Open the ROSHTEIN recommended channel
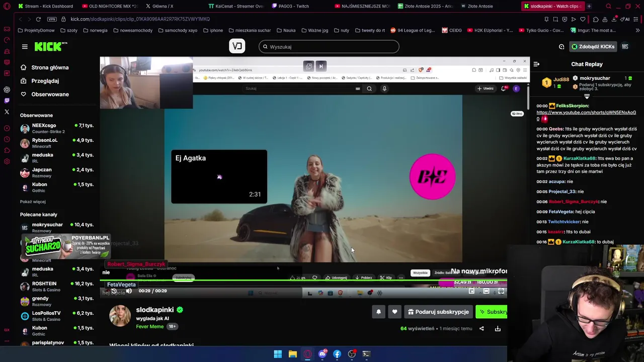 click(x=56, y=287)
